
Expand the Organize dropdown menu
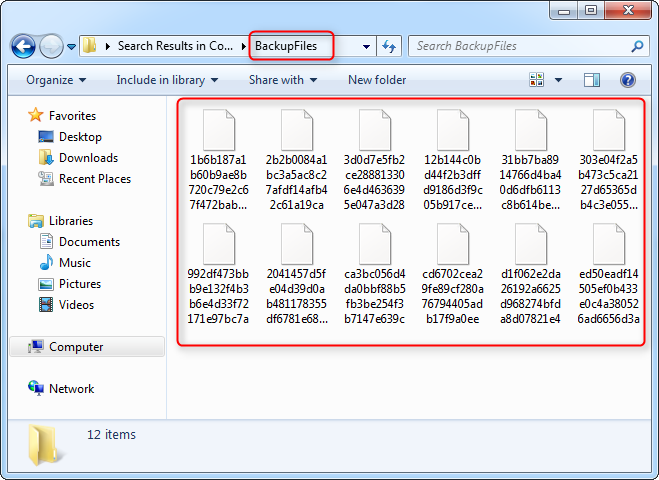point(56,80)
